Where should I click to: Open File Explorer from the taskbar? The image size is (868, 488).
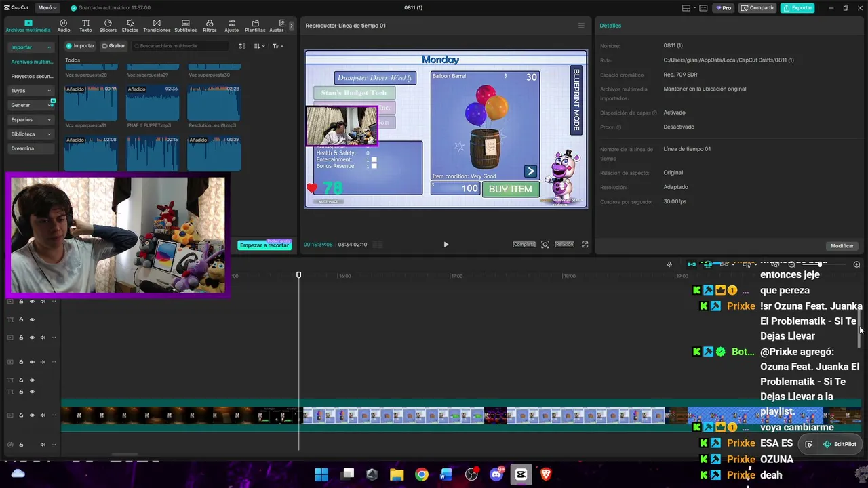pyautogui.click(x=397, y=474)
